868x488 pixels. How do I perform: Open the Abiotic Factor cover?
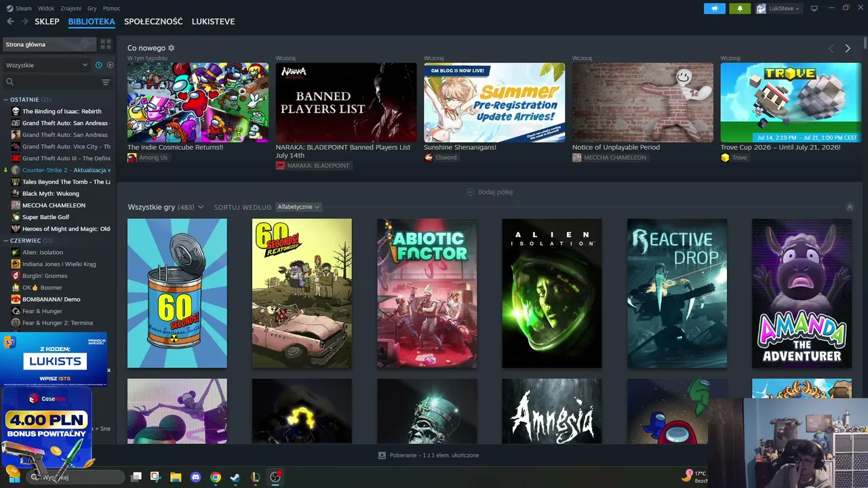(x=427, y=293)
